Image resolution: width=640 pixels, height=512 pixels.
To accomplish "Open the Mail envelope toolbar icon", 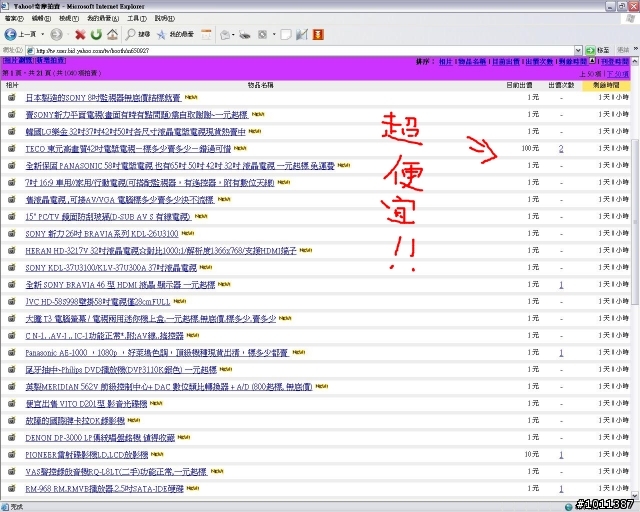I will [x=224, y=35].
